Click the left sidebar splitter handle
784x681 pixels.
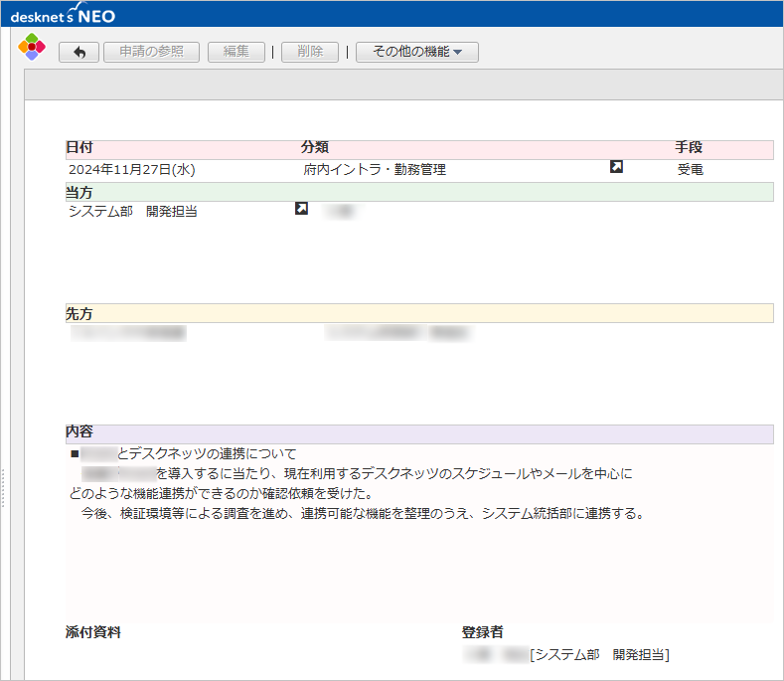pos(4,487)
